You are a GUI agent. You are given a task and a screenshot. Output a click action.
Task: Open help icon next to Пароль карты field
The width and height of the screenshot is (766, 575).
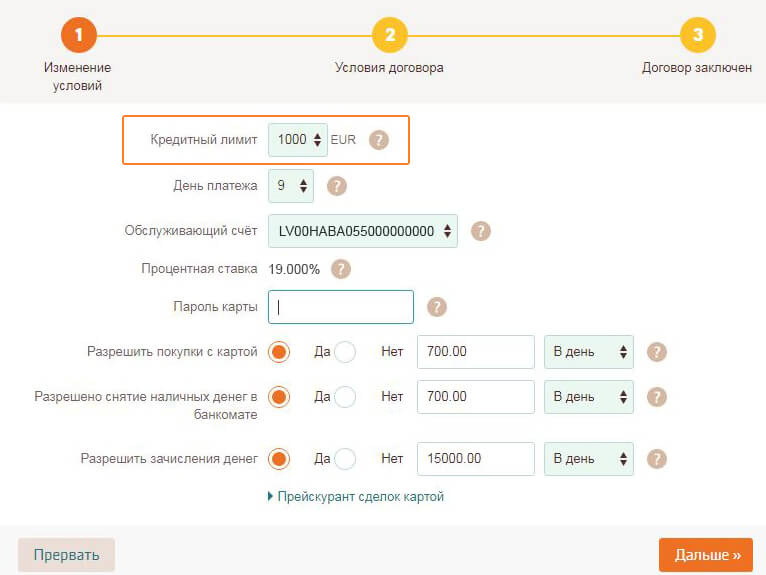pyautogui.click(x=437, y=307)
